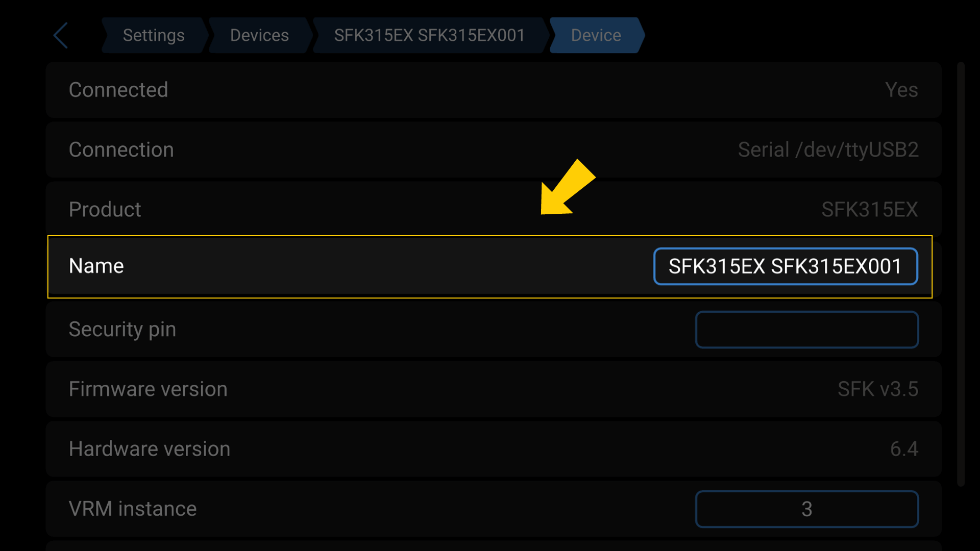Image resolution: width=980 pixels, height=551 pixels.
Task: Open the Devices breadcrumb tab
Action: tap(259, 35)
